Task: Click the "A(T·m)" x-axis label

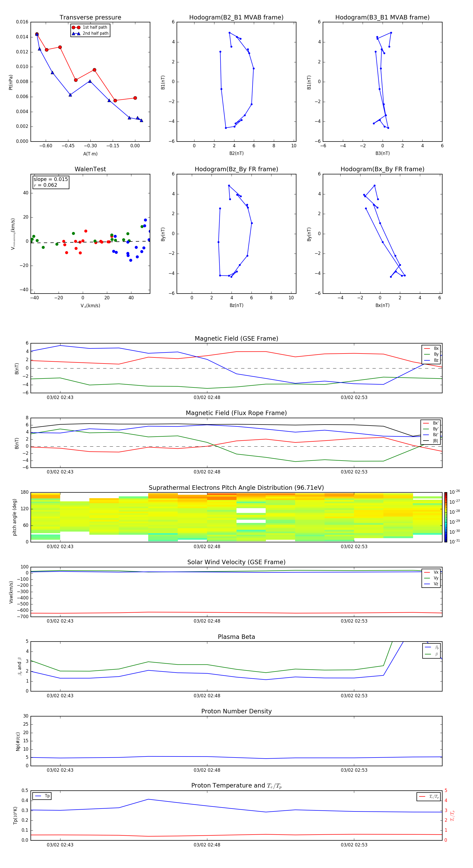Action: (x=90, y=154)
